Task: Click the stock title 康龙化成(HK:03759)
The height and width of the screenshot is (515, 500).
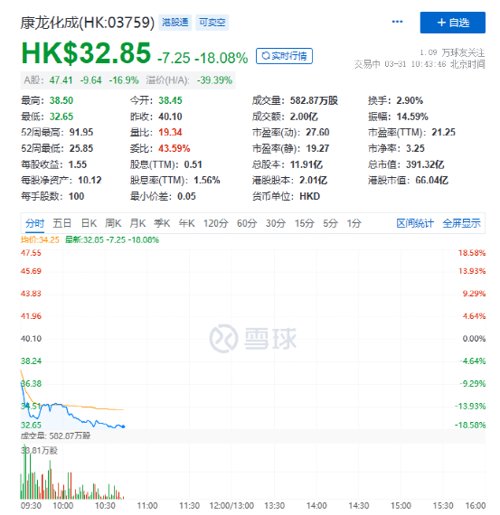Action: [87, 23]
